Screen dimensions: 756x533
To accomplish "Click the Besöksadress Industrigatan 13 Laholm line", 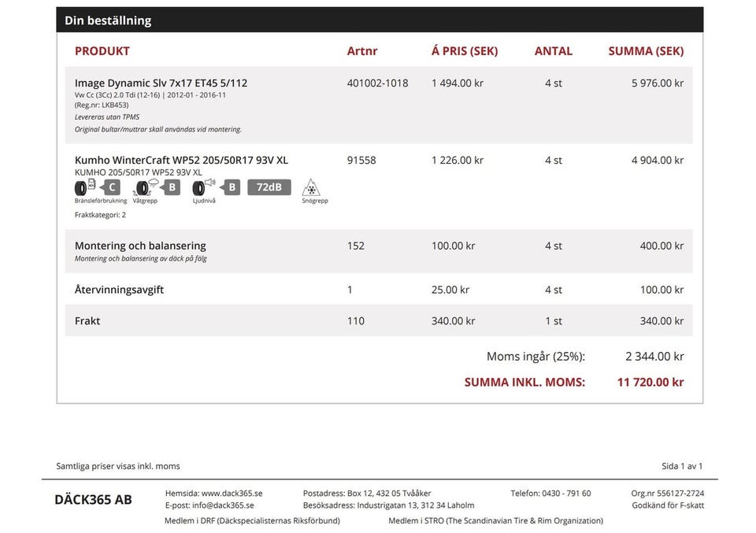I will (x=388, y=505).
